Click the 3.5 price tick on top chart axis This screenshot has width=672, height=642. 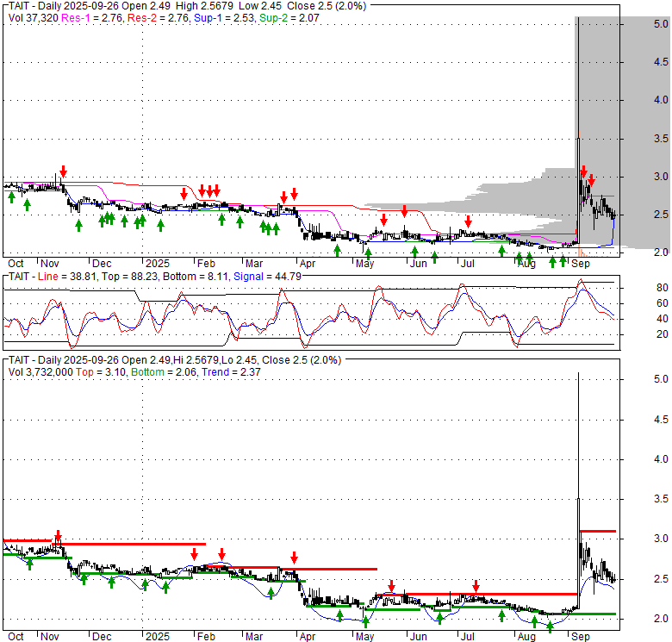click(x=661, y=139)
